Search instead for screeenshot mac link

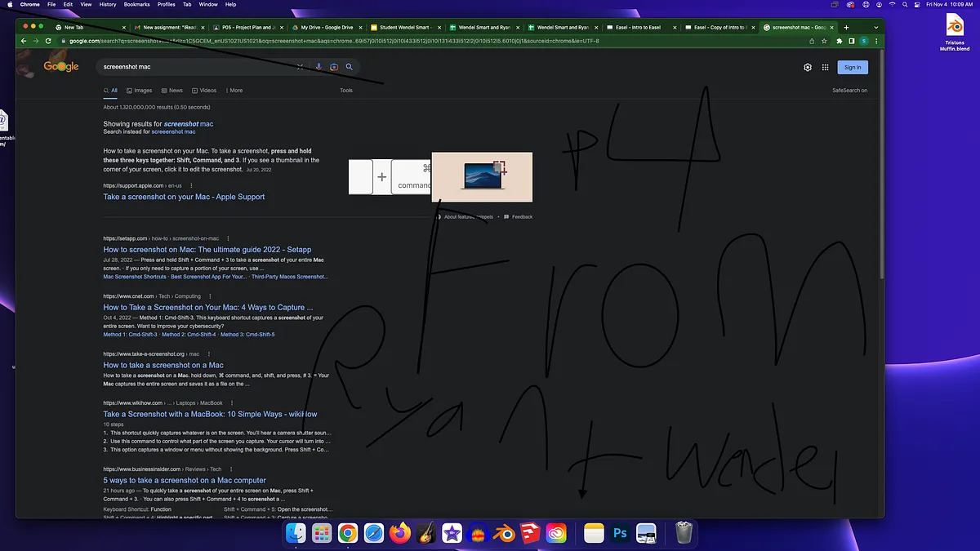(173, 131)
